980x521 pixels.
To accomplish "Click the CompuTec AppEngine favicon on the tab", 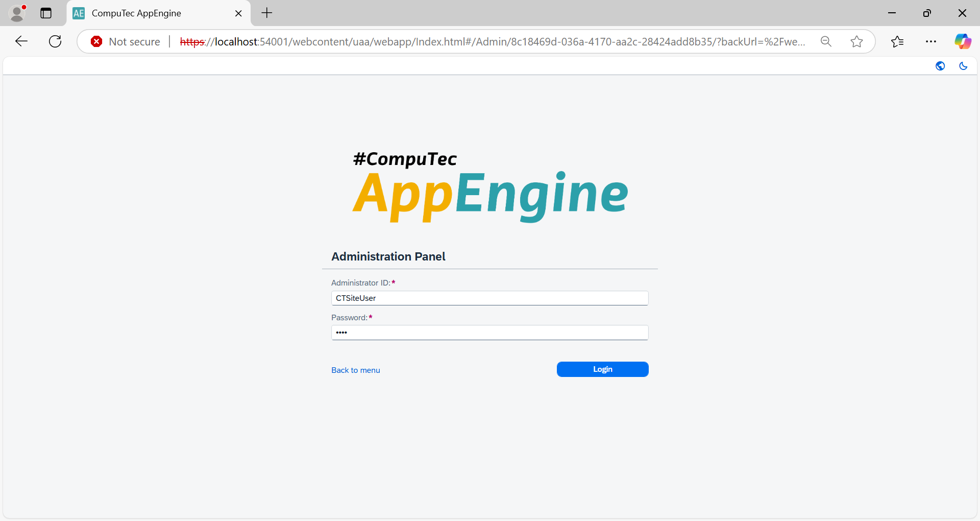I will pos(78,13).
